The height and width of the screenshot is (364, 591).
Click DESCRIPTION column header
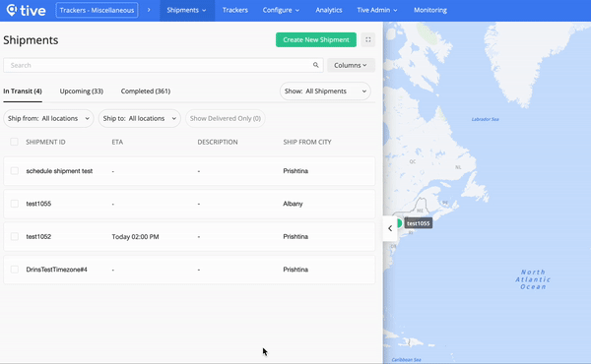pos(218,142)
